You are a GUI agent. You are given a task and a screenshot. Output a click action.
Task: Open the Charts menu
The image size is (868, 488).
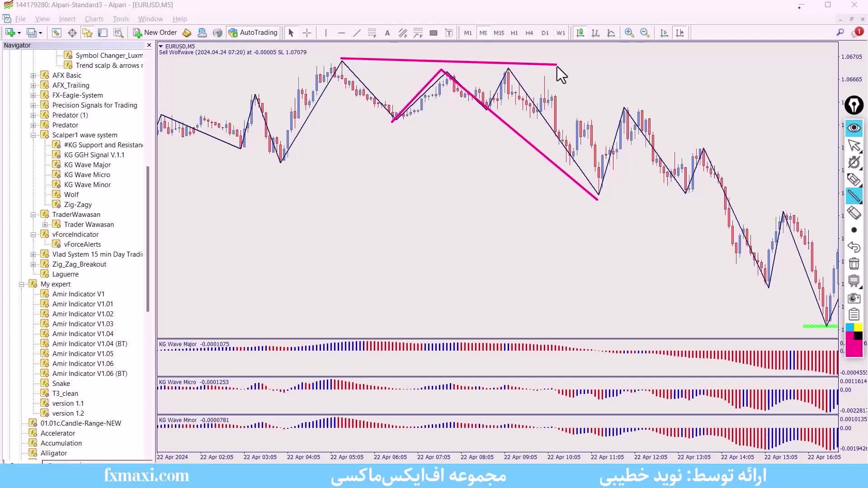pyautogui.click(x=94, y=19)
